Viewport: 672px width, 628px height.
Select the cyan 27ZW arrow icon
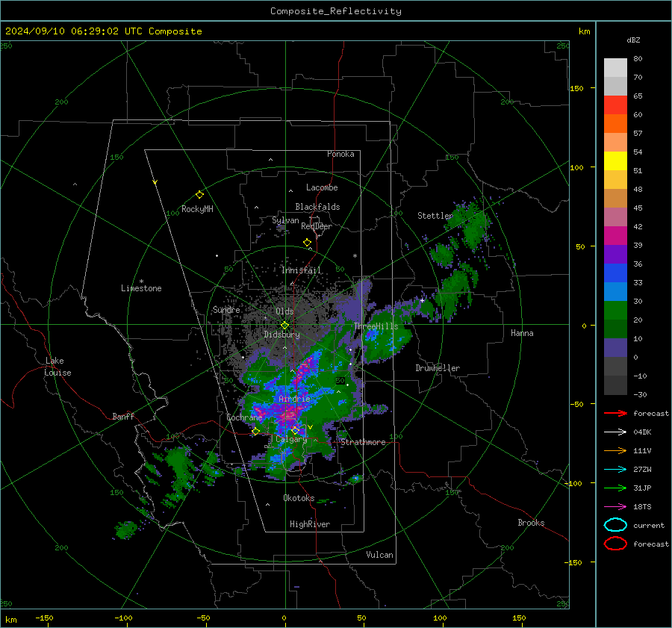click(615, 470)
